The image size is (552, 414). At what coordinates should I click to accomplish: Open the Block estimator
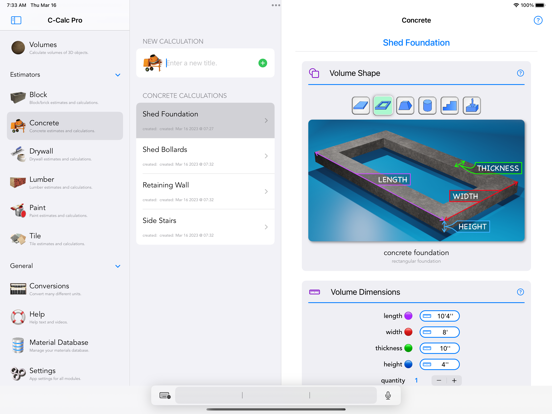point(65,98)
